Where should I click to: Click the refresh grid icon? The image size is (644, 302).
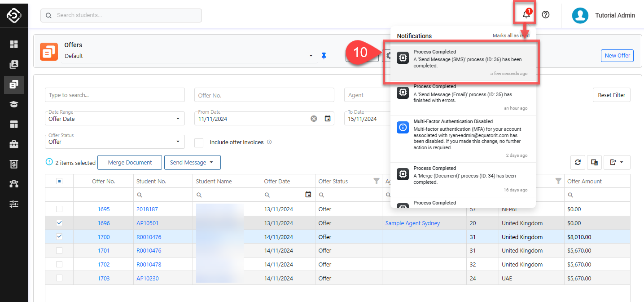pyautogui.click(x=578, y=163)
